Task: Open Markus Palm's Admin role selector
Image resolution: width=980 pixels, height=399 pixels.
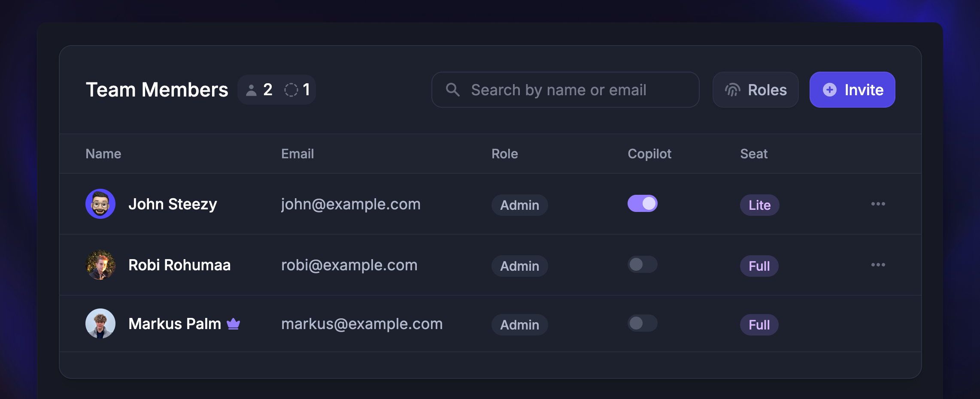Action: (x=519, y=325)
